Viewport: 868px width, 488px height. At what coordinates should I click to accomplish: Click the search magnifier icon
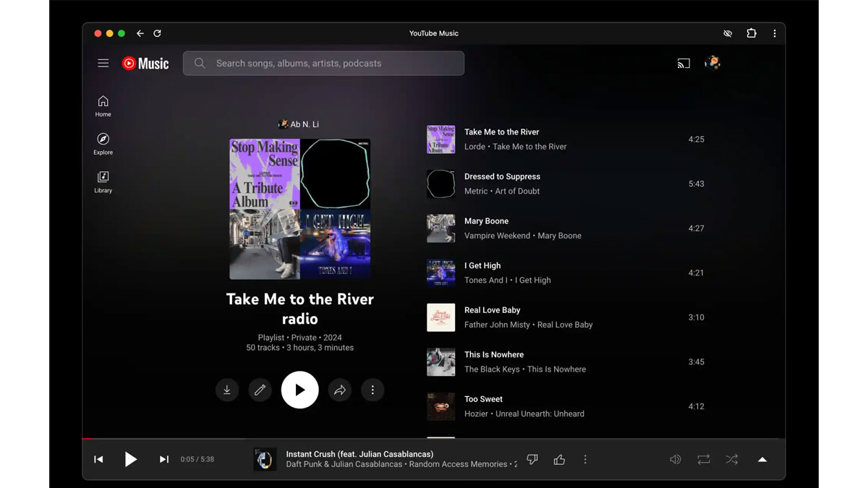point(200,64)
